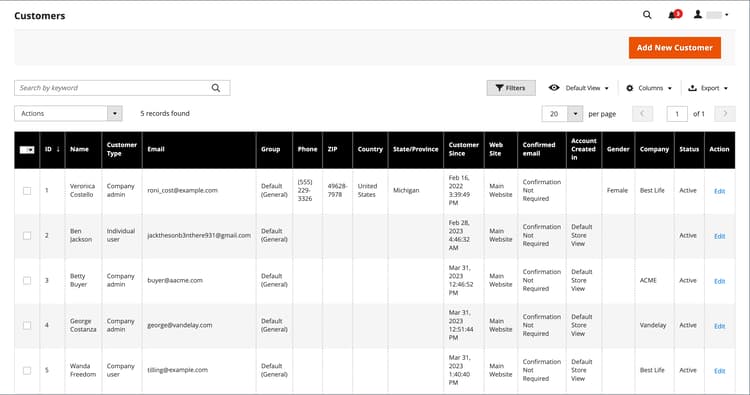Open the magnifier search icon in header
750x395 pixels.
[647, 15]
